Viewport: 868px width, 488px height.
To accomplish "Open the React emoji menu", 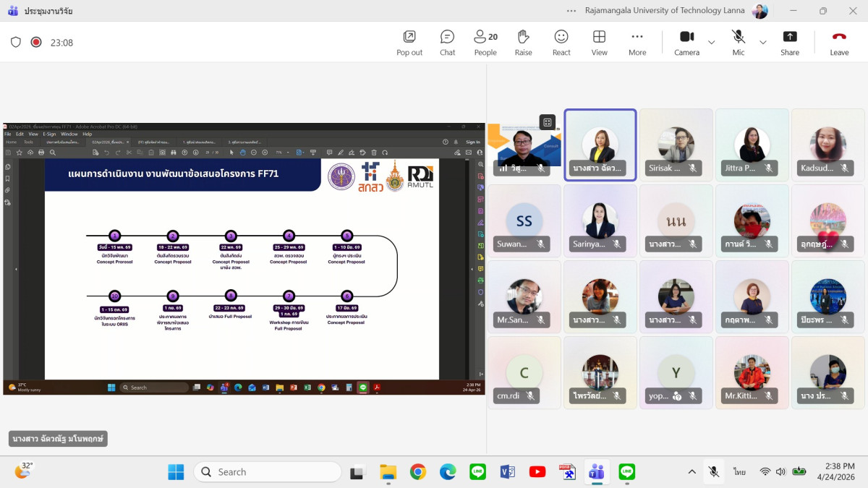I will [561, 42].
